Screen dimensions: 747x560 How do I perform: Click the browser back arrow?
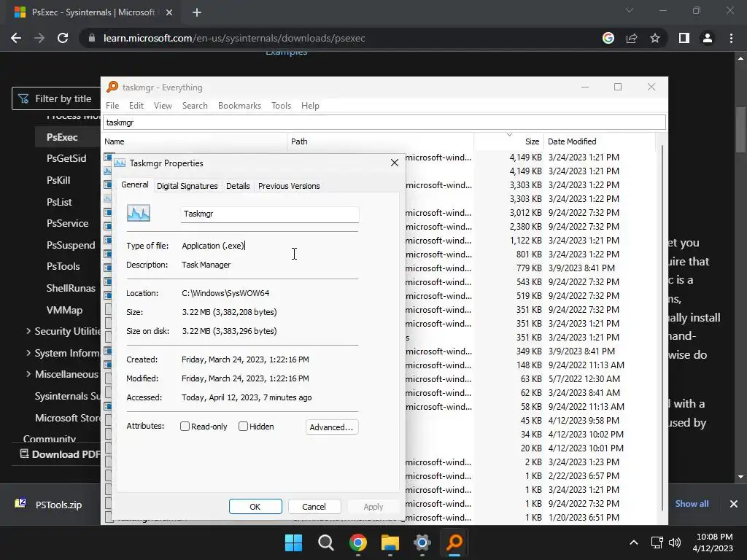pyautogui.click(x=16, y=38)
